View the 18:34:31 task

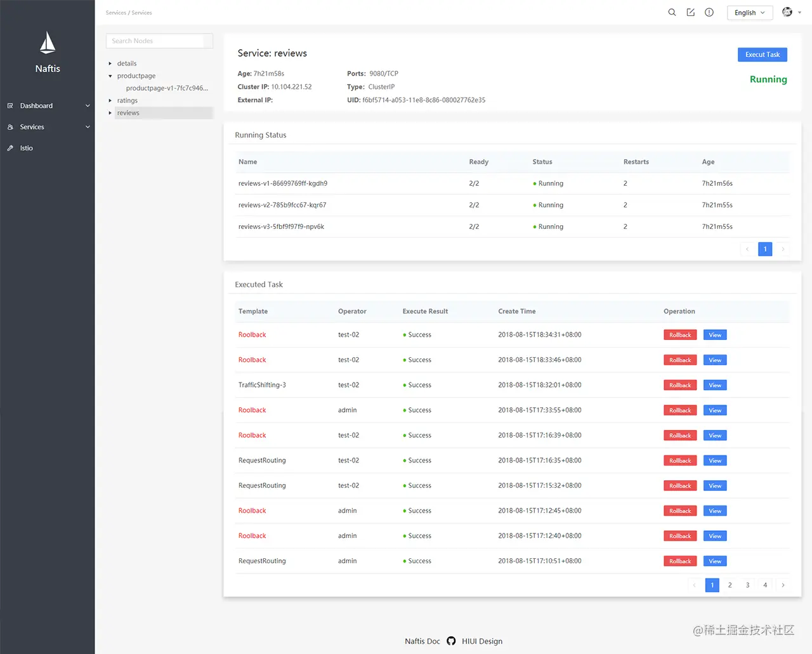[x=715, y=335]
